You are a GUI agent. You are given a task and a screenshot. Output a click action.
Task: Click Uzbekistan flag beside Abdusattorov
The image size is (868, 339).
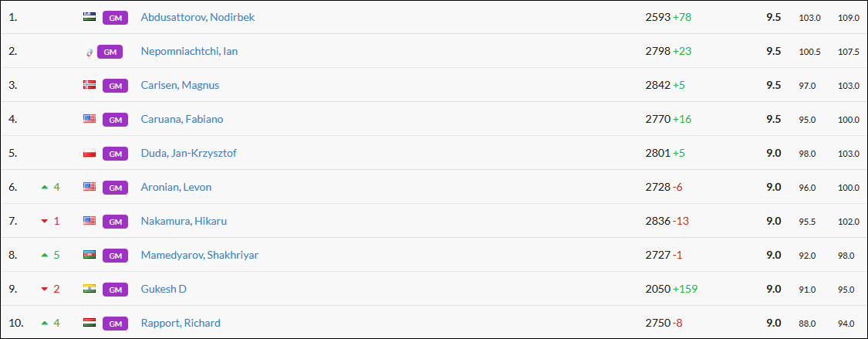pyautogui.click(x=90, y=17)
